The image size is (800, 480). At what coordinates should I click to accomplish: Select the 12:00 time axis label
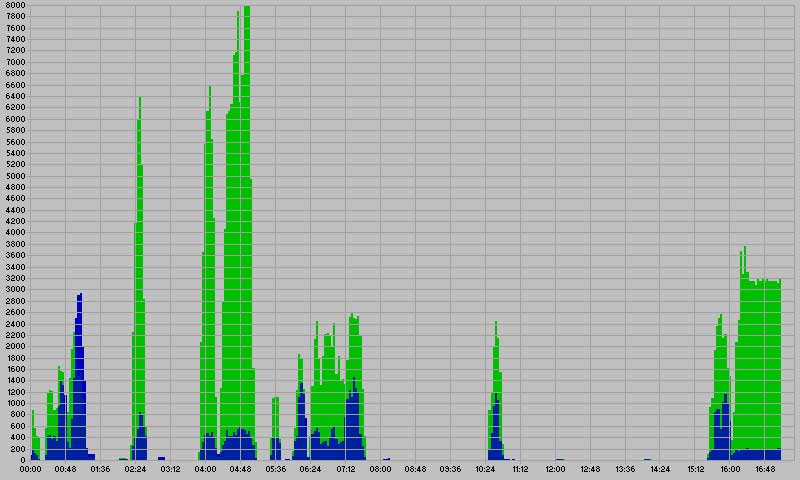(x=555, y=468)
